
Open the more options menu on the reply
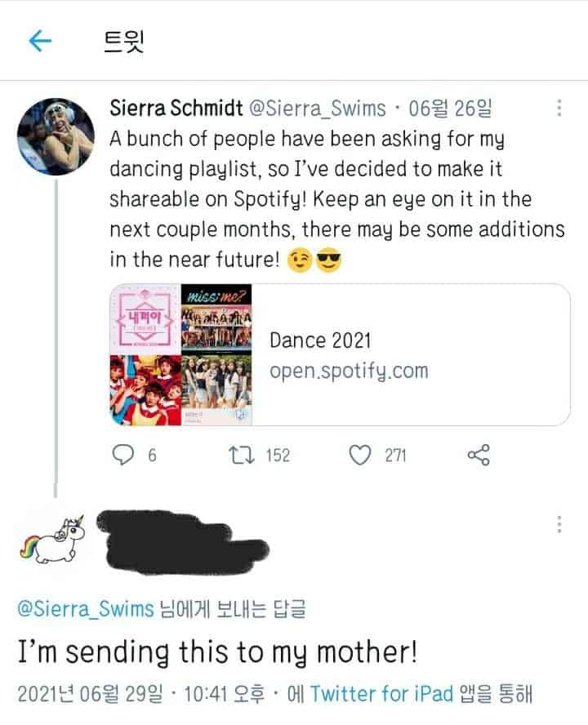[559, 524]
